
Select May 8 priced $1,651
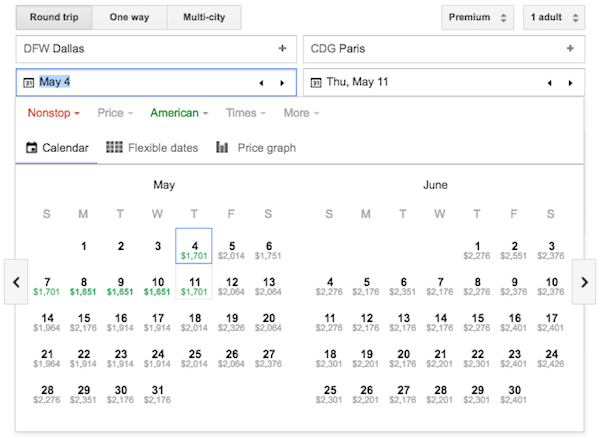(83, 286)
